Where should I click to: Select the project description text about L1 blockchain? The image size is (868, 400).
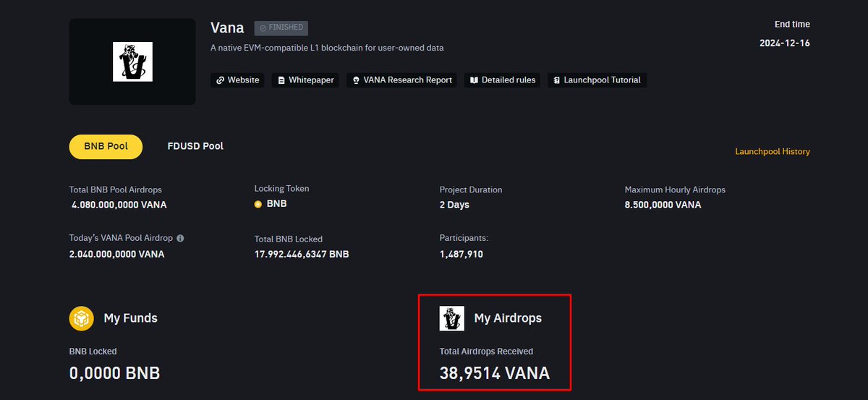point(327,48)
